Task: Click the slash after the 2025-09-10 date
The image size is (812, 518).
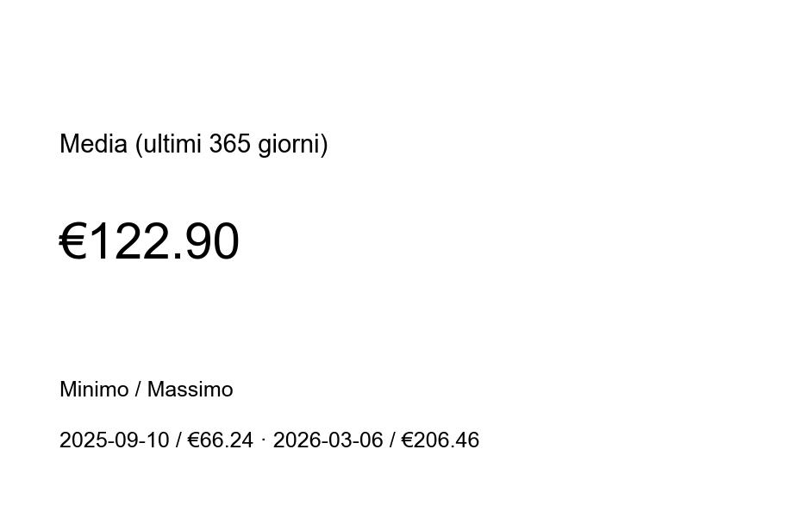Action: click(178, 440)
